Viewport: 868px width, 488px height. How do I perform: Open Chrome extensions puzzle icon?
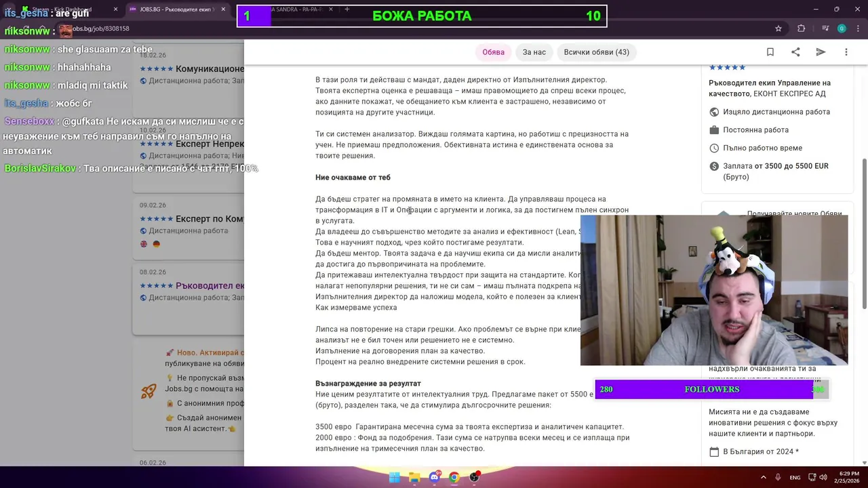click(802, 28)
